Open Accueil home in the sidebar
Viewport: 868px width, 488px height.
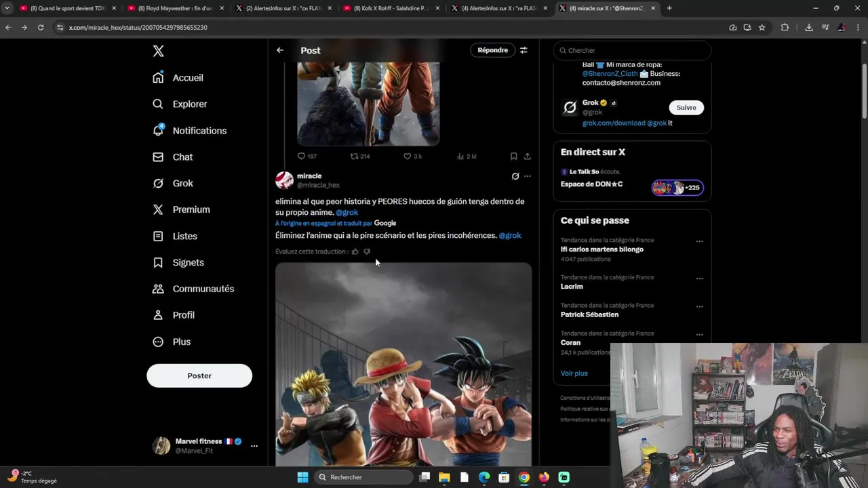[x=178, y=78]
